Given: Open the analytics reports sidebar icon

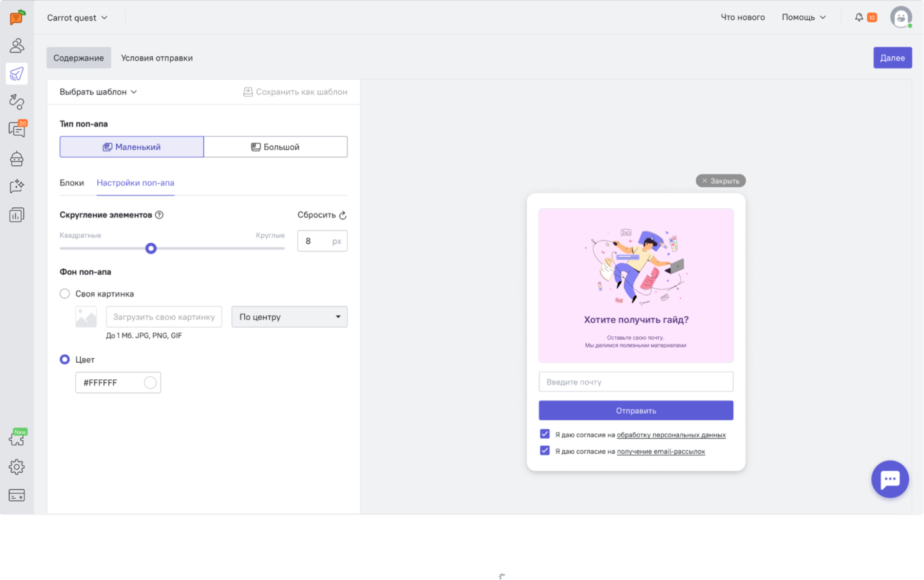Looking at the screenshot, I should point(17,215).
